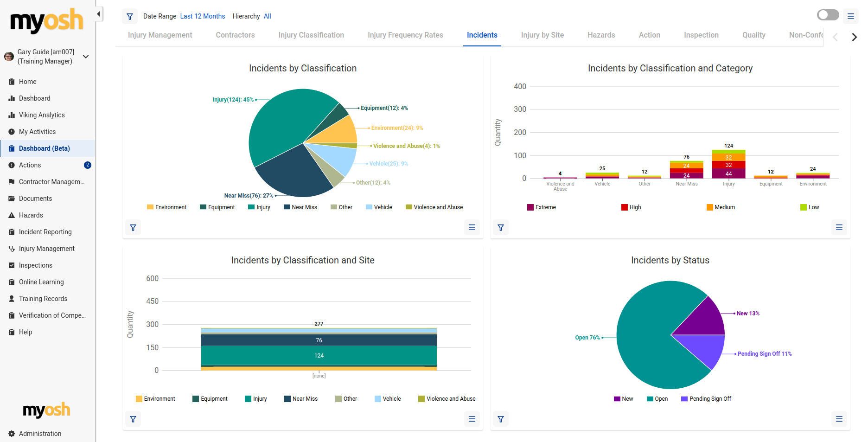Toggle Low series in category legend
This screenshot has width=868, height=442.
(x=810, y=207)
